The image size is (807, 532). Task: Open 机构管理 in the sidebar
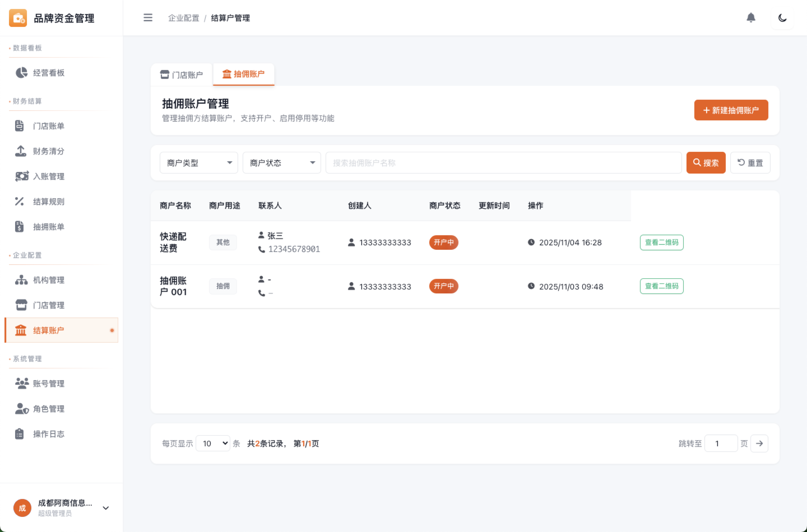49,280
